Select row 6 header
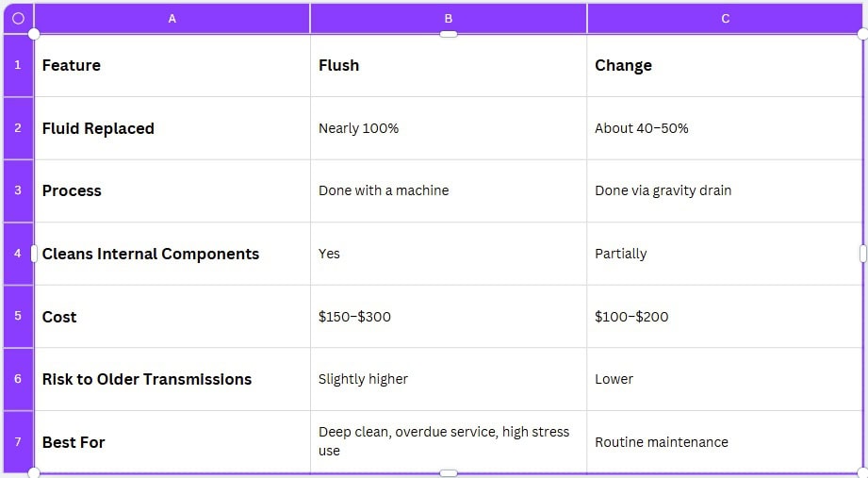Screen dimensions: 868x478 coord(18,379)
